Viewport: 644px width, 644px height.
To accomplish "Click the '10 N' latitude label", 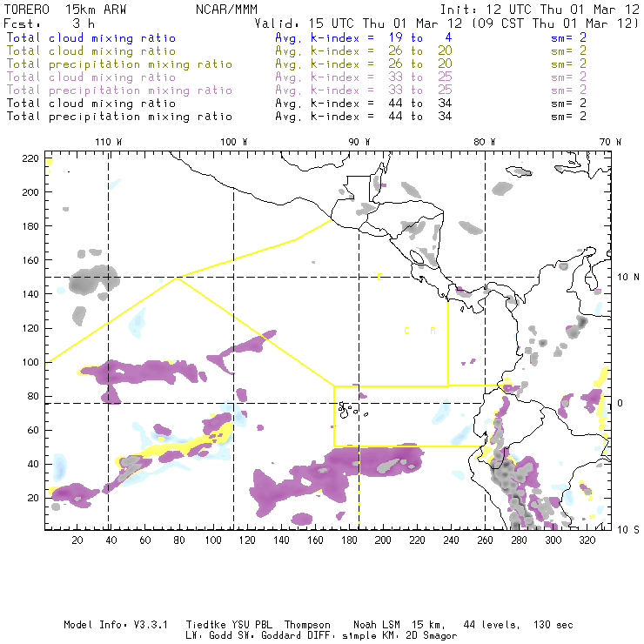I will pos(628,278).
